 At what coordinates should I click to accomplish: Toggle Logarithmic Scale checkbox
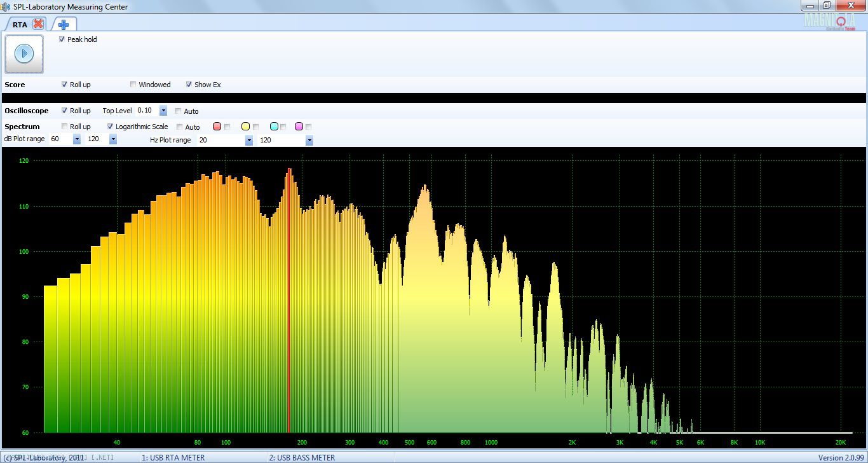click(111, 127)
